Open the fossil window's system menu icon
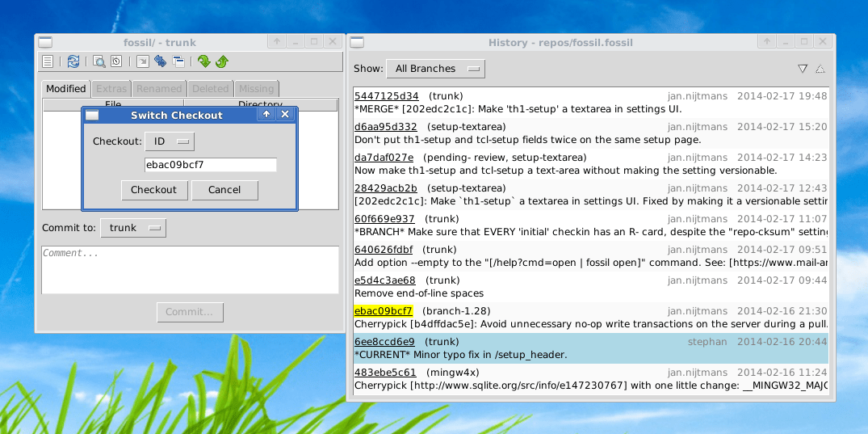This screenshot has width=868, height=434. pyautogui.click(x=45, y=42)
